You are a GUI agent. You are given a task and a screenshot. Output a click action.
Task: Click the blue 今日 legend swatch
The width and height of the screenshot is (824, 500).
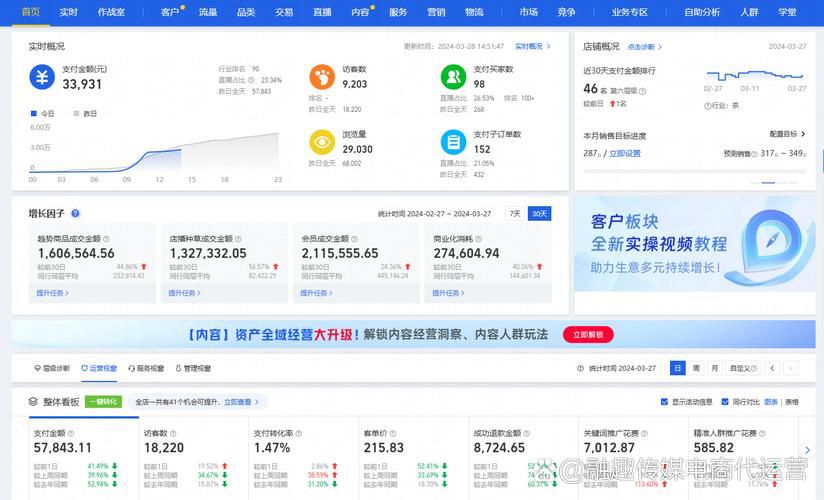coord(34,113)
